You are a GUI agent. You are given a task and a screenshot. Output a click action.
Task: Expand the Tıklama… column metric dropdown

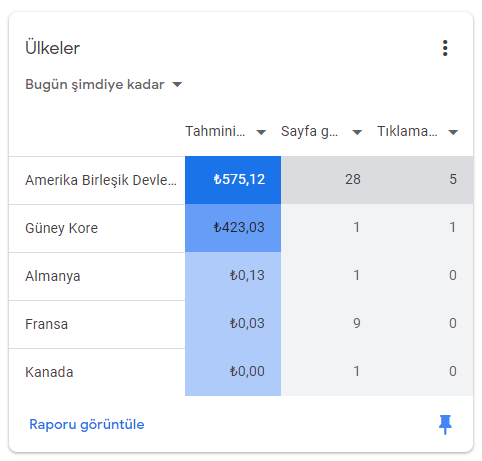point(418,132)
